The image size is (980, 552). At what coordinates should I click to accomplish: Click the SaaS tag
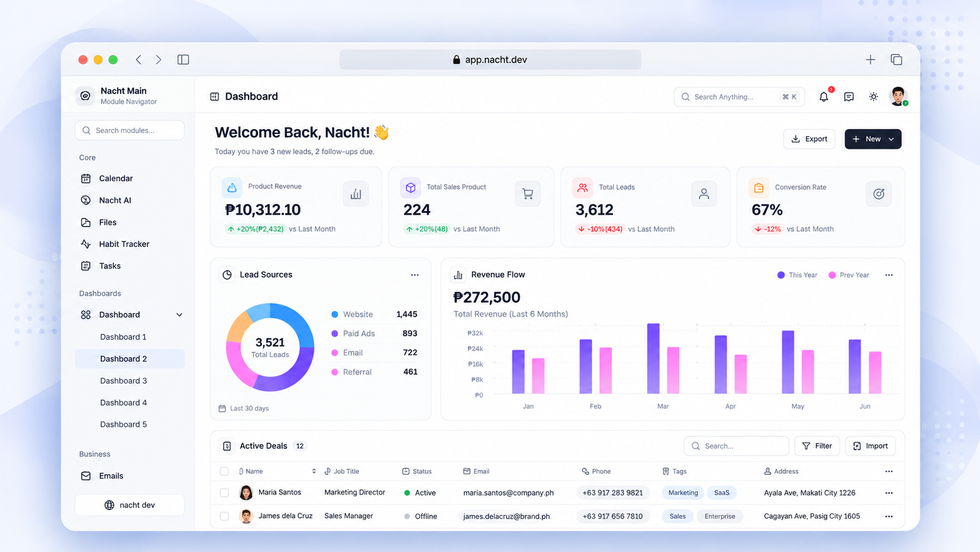[x=722, y=493]
